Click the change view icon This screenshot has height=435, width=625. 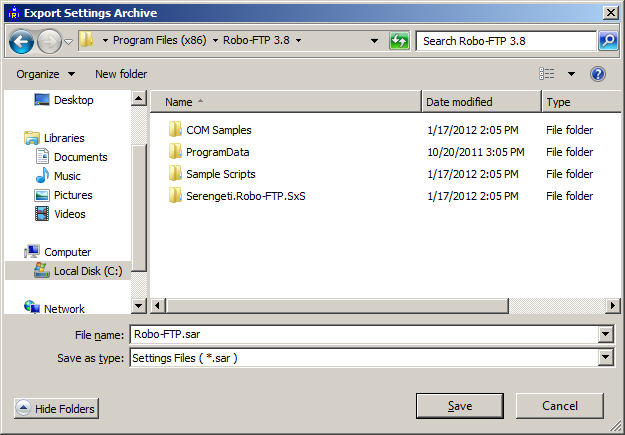547,74
